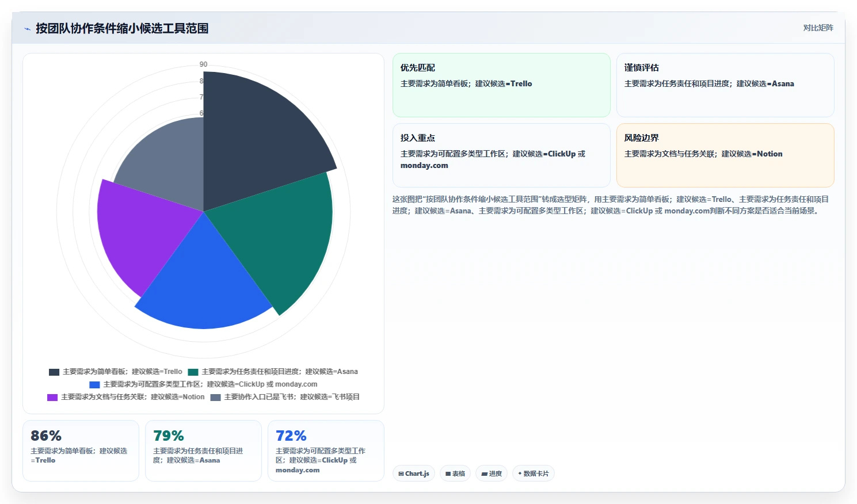The image size is (857, 504).
Task: Click the 对比矩阵 label in header
Action: (x=818, y=28)
